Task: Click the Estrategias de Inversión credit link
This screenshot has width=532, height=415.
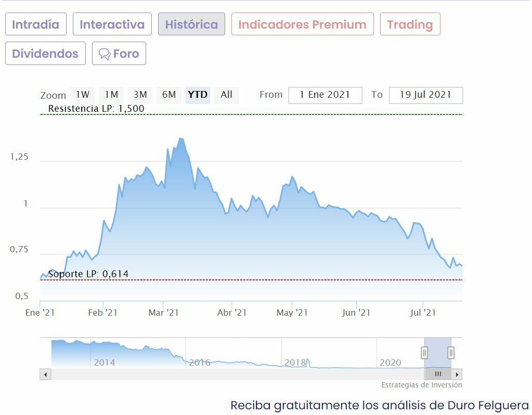Action: click(421, 385)
